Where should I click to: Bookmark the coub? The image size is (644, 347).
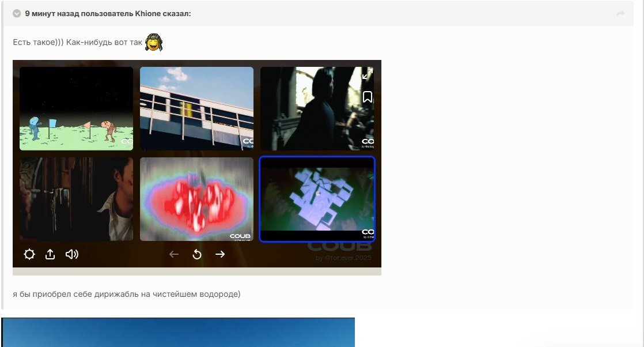[367, 97]
